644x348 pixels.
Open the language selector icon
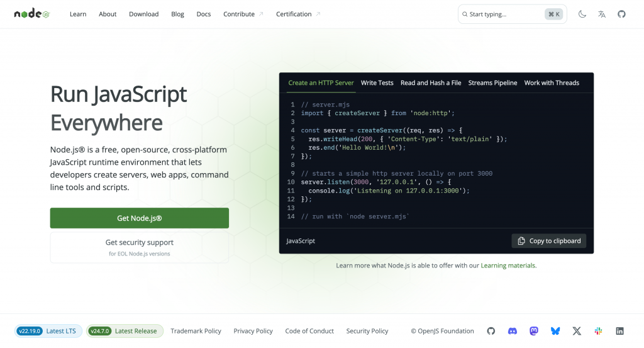coord(602,14)
